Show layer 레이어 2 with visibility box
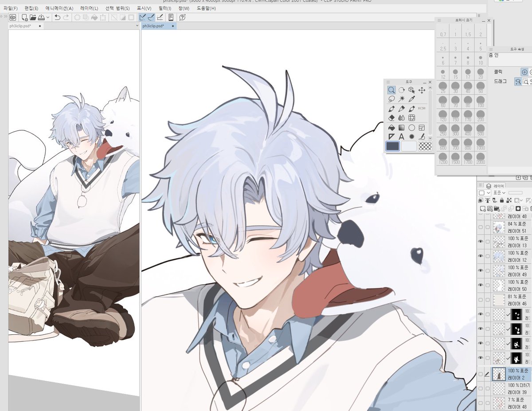 pos(481,374)
